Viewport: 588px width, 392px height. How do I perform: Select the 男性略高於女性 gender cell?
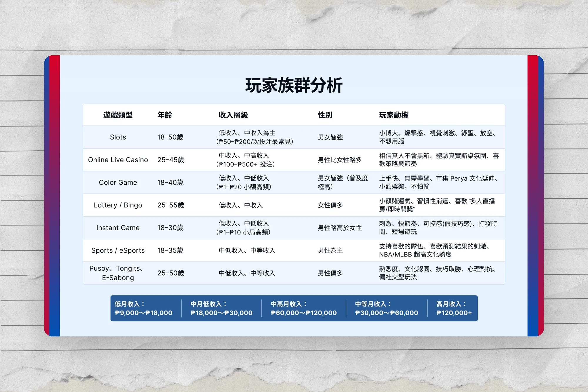click(340, 228)
